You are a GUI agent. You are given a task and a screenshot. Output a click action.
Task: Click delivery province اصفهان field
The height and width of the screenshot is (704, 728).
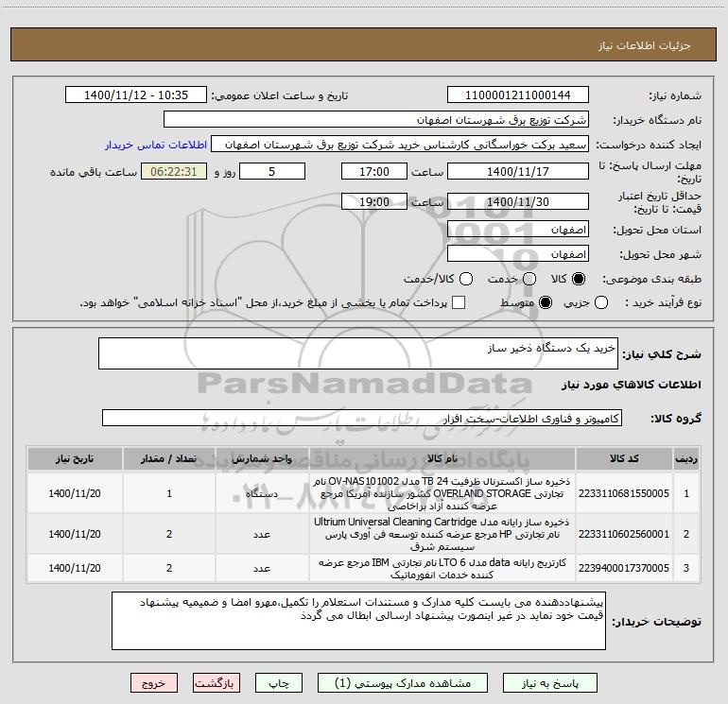click(518, 230)
